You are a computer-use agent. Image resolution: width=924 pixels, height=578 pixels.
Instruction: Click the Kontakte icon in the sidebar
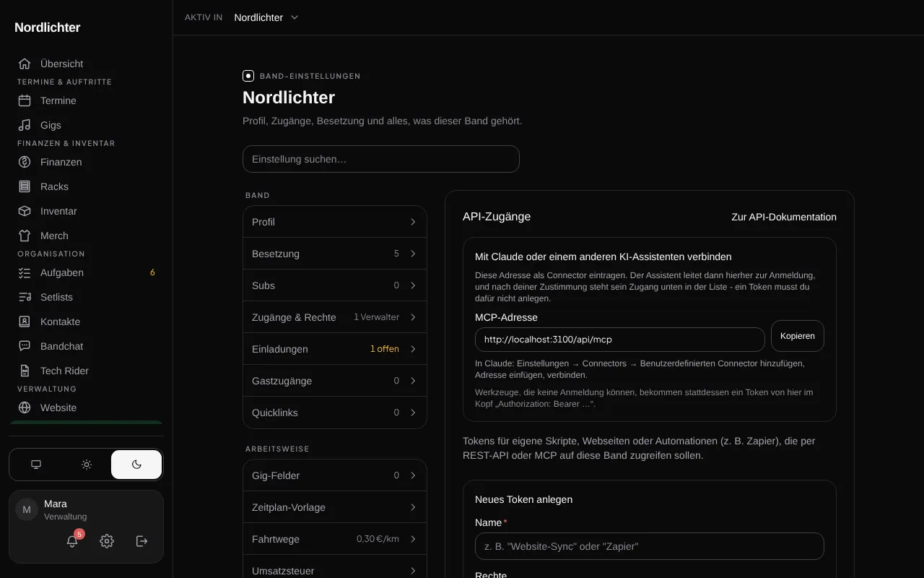25,322
